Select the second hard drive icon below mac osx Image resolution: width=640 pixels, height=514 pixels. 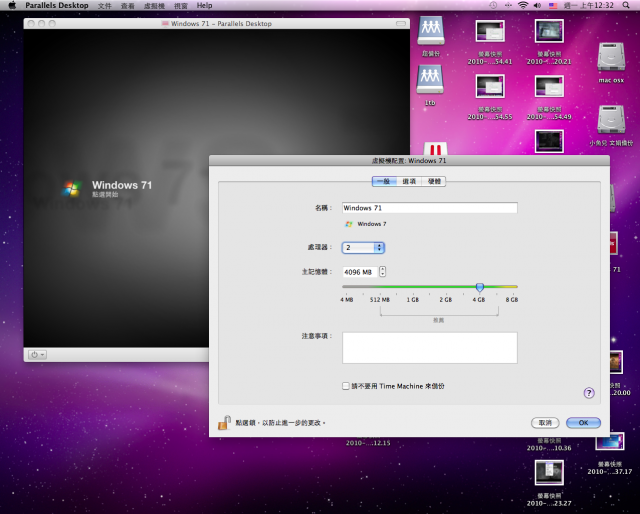(611, 119)
